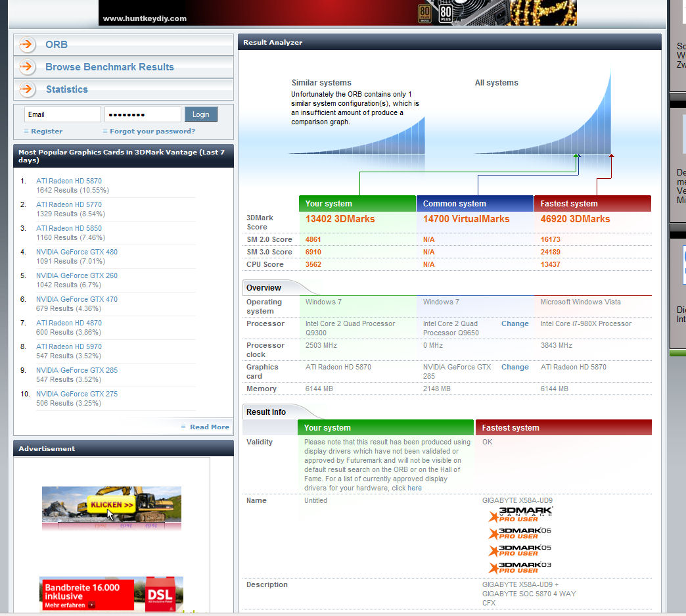Click the Common system column header
The height and width of the screenshot is (616, 686).
(474, 204)
